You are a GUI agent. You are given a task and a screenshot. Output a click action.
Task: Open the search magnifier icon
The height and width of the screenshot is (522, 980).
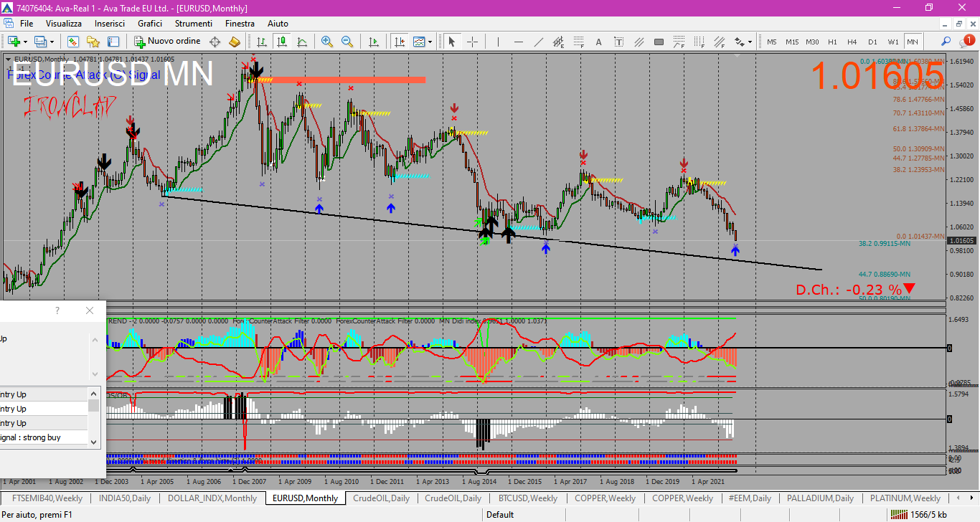946,42
